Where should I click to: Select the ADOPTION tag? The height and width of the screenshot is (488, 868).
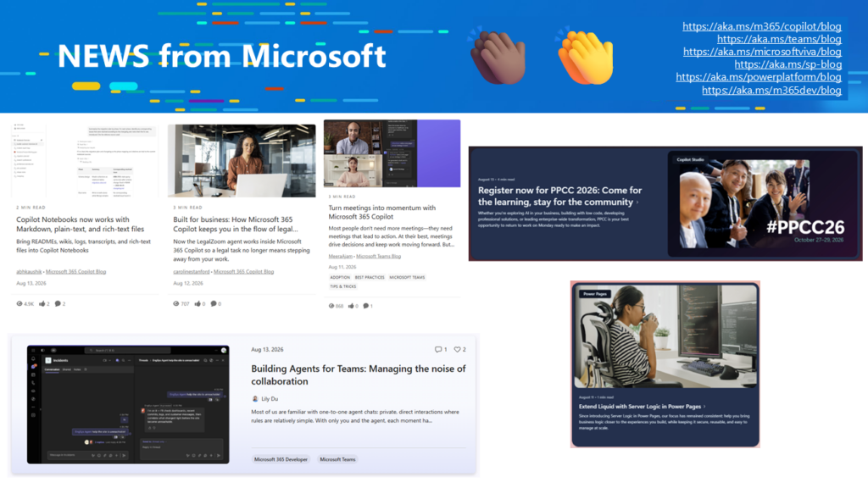click(340, 277)
